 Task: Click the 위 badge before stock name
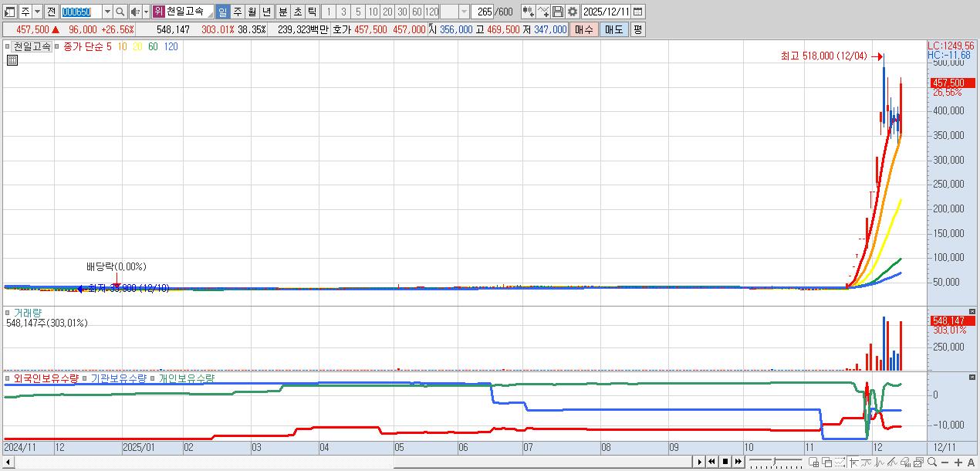[158, 12]
